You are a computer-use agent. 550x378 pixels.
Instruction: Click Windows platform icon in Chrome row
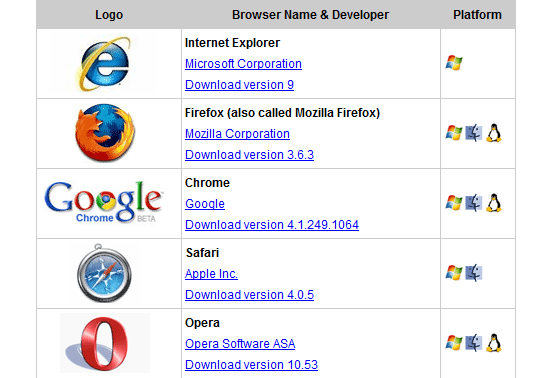(454, 203)
